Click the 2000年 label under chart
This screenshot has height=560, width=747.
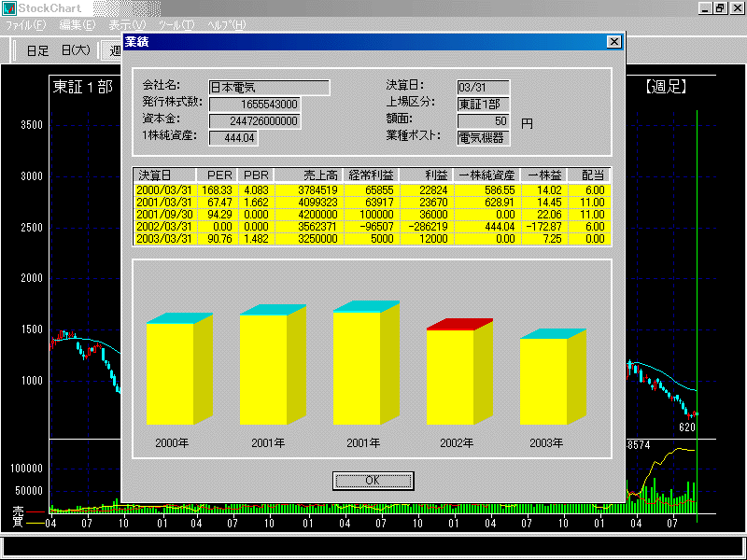point(172,443)
